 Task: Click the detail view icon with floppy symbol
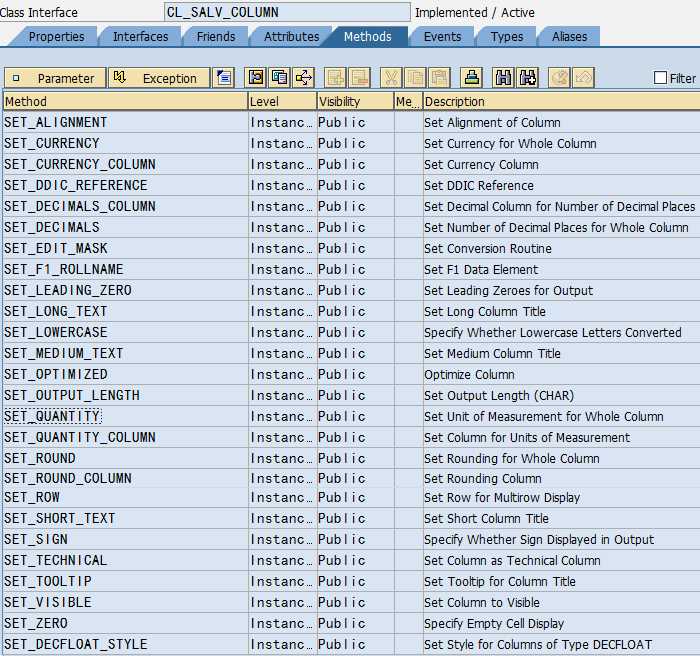256,78
